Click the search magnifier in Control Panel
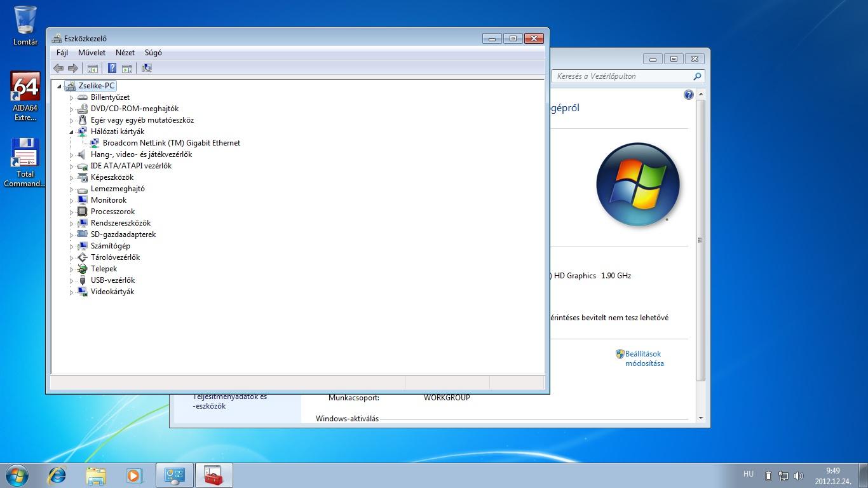 pyautogui.click(x=697, y=76)
